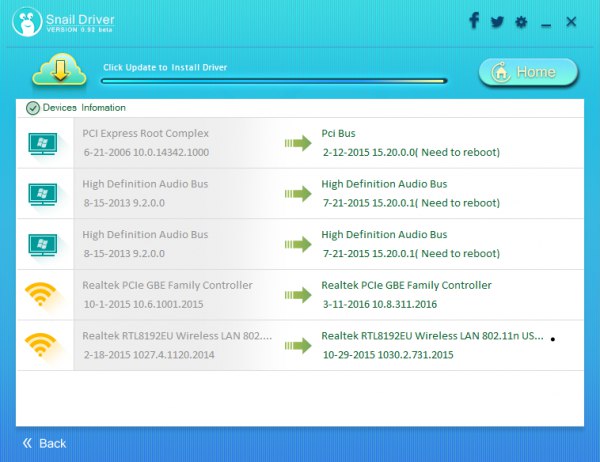Select the 'Pci Bus' new driver name

point(338,134)
